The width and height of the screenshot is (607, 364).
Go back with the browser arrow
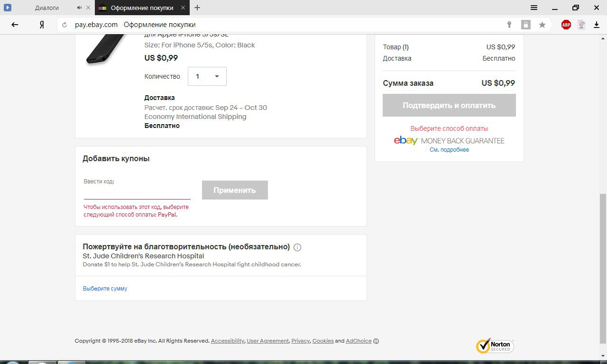[15, 25]
